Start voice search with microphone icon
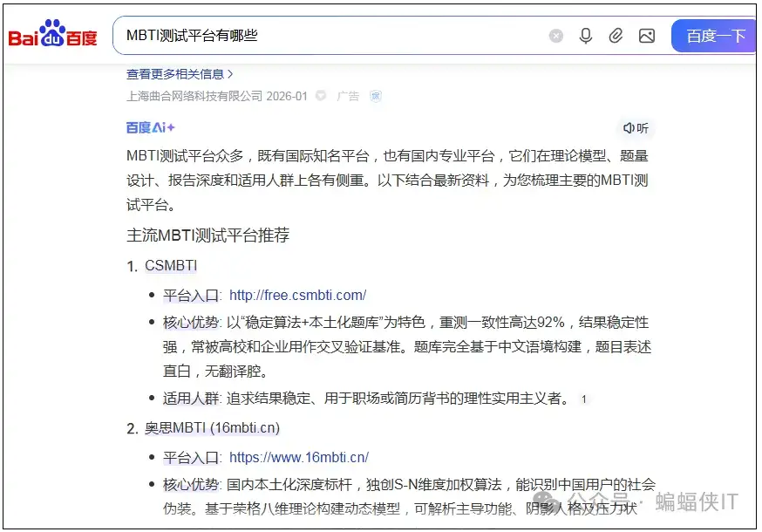Image resolution: width=762 pixels, height=532 pixels. [586, 36]
